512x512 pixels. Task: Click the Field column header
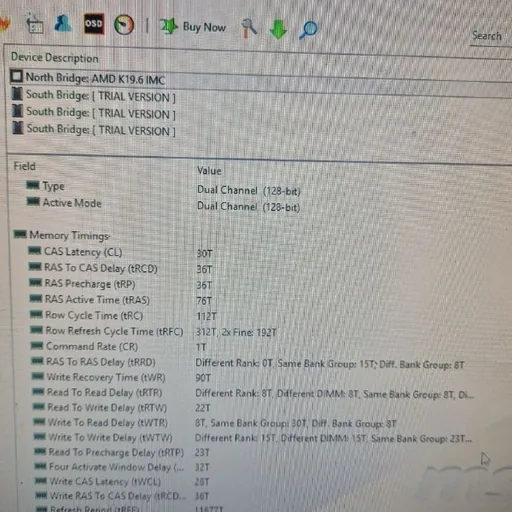pyautogui.click(x=24, y=166)
